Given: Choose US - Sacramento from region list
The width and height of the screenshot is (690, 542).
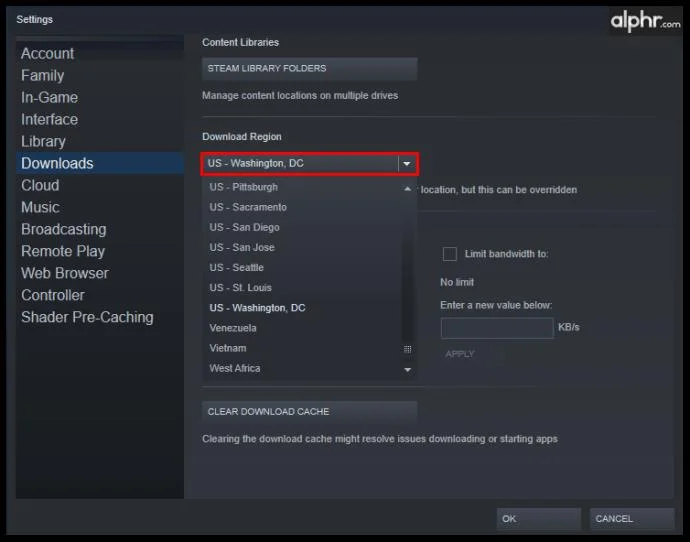Looking at the screenshot, I should click(x=302, y=207).
